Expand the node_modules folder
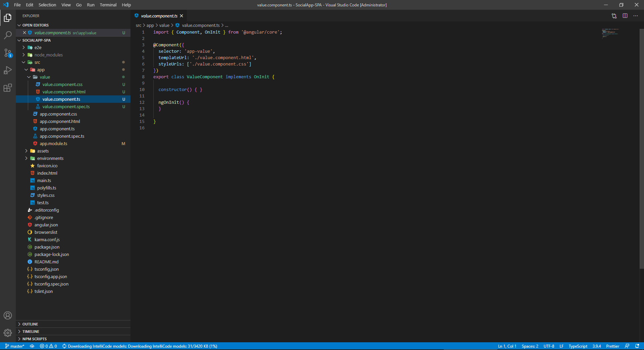 73,55
